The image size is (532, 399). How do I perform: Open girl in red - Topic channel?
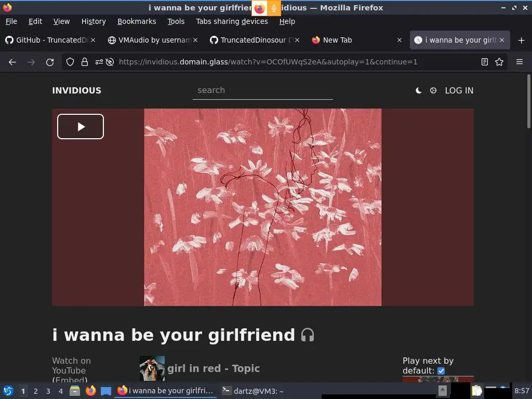[x=214, y=368]
